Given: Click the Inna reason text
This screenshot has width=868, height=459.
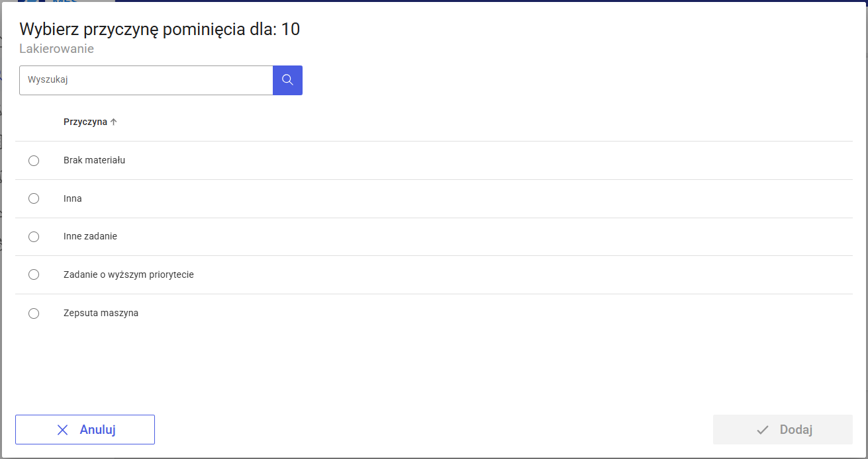Looking at the screenshot, I should pos(73,198).
